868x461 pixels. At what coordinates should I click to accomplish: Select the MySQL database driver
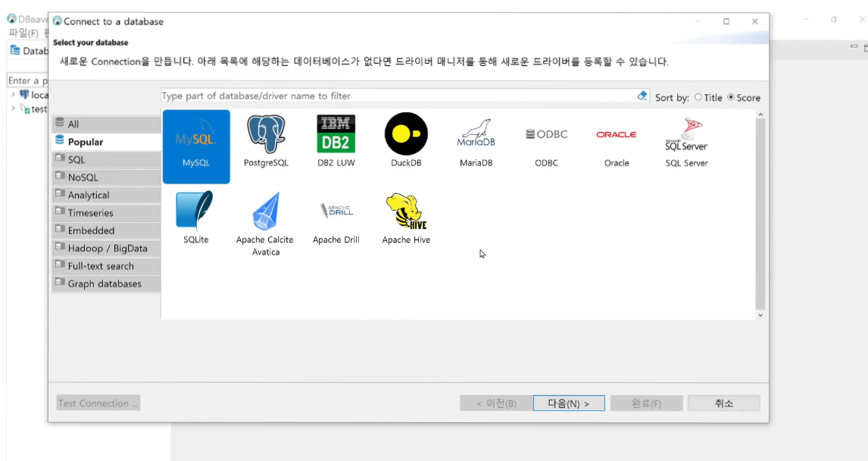(x=196, y=146)
